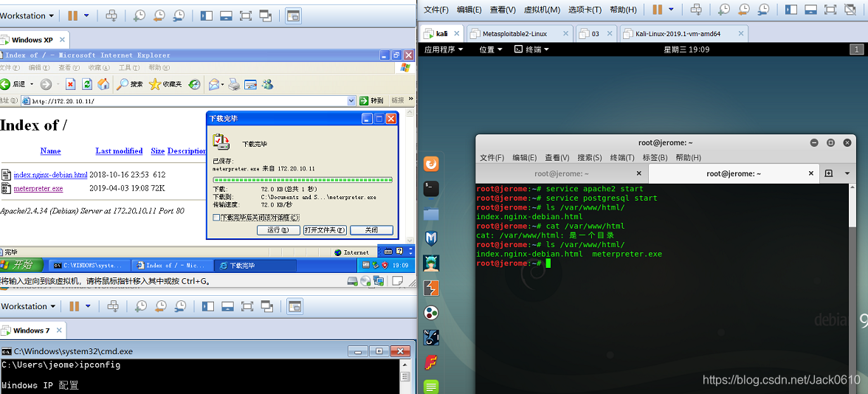Open 搜索(S) menu in Kali terminal
Image resolution: width=868 pixels, height=394 pixels.
pyautogui.click(x=589, y=158)
